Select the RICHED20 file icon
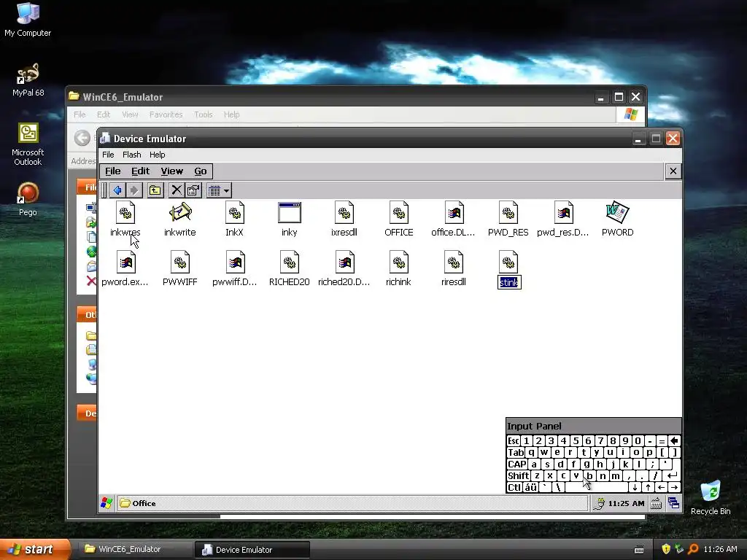This screenshot has height=560, width=747. coord(289,262)
